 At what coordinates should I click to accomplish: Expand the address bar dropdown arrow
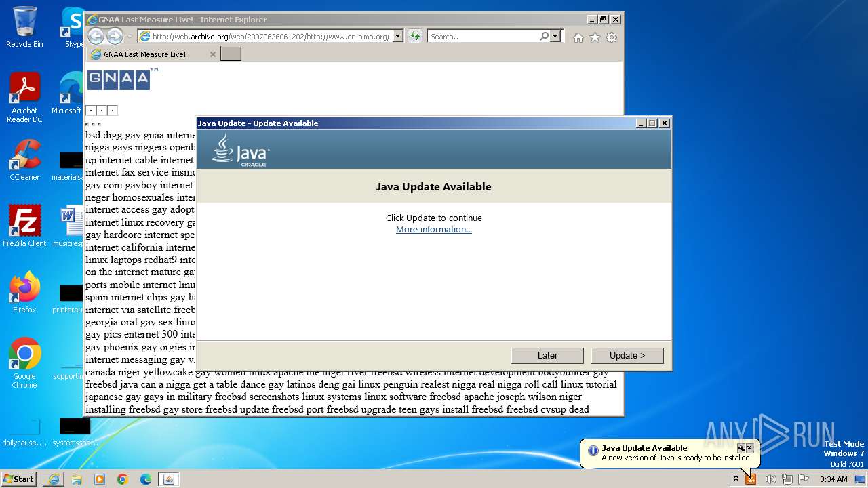(x=398, y=37)
